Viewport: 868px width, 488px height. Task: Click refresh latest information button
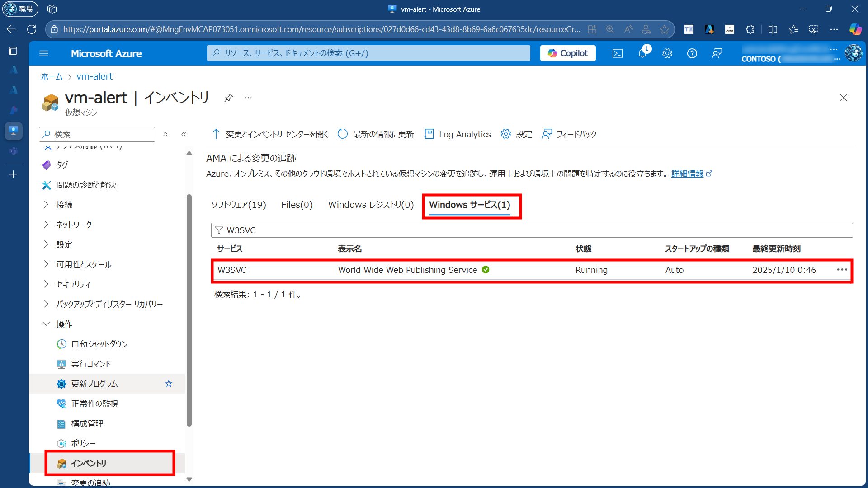click(376, 134)
